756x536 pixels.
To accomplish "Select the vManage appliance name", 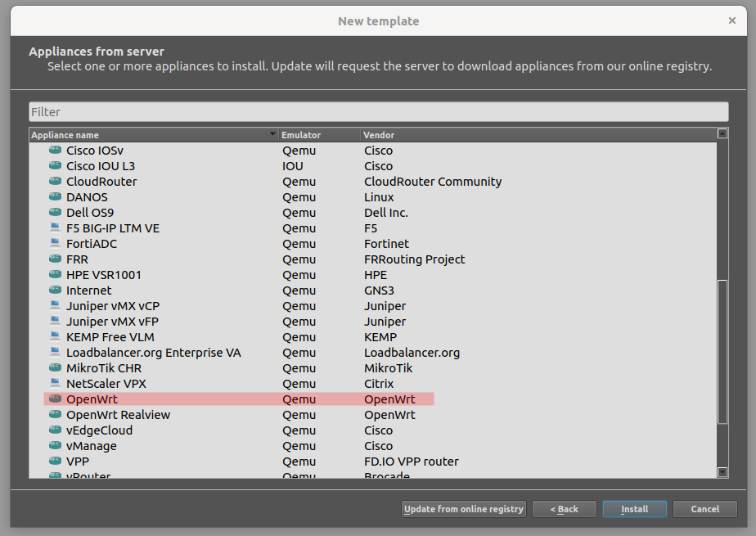I will (x=92, y=445).
